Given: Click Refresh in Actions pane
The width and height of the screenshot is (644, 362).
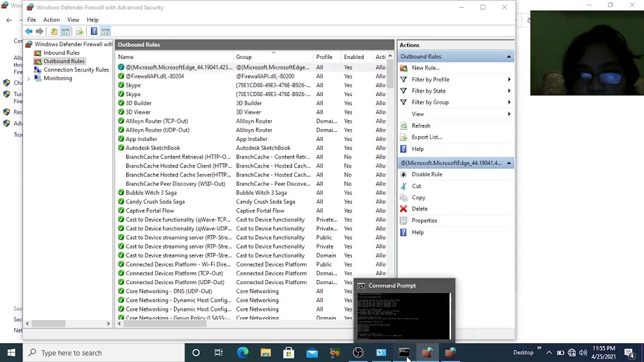Looking at the screenshot, I should coord(421,126).
